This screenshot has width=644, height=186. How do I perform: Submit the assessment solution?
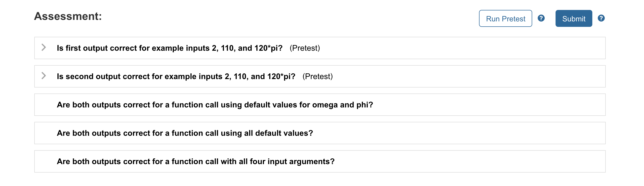pyautogui.click(x=573, y=18)
